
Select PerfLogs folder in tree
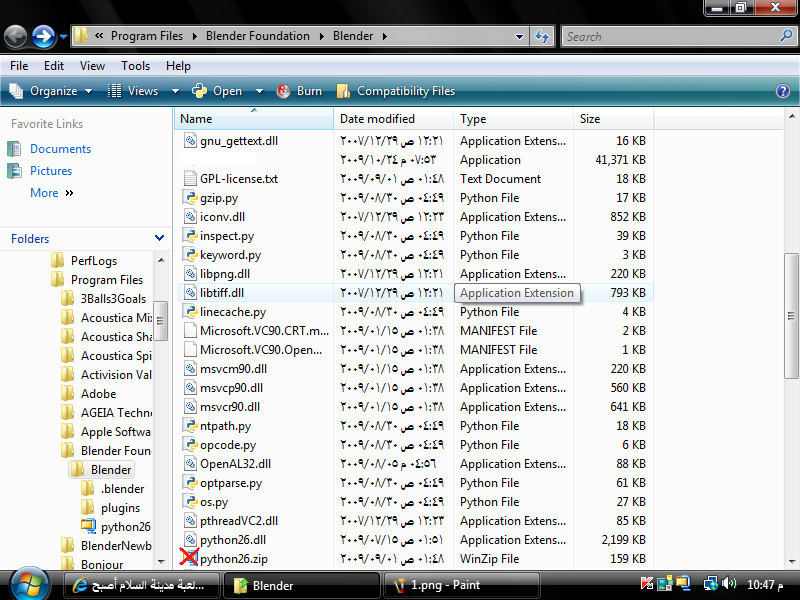pyautogui.click(x=94, y=261)
